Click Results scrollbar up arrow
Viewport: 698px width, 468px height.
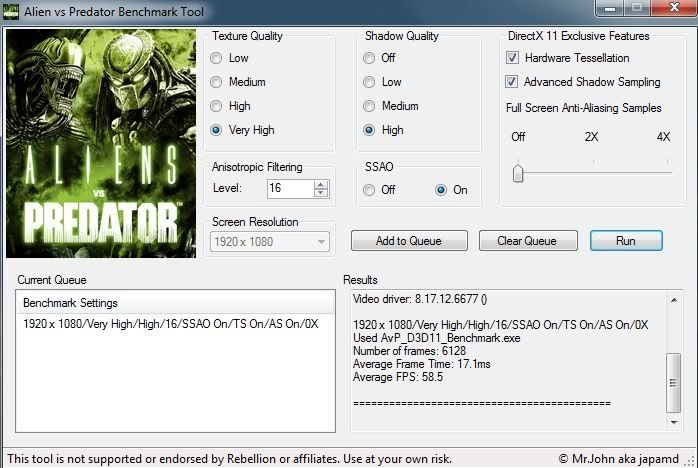(x=674, y=300)
